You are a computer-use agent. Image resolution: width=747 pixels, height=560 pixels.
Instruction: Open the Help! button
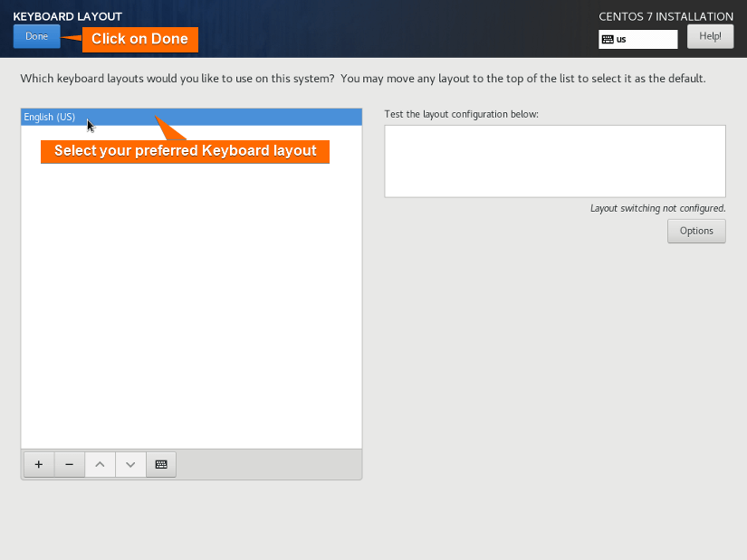click(710, 37)
